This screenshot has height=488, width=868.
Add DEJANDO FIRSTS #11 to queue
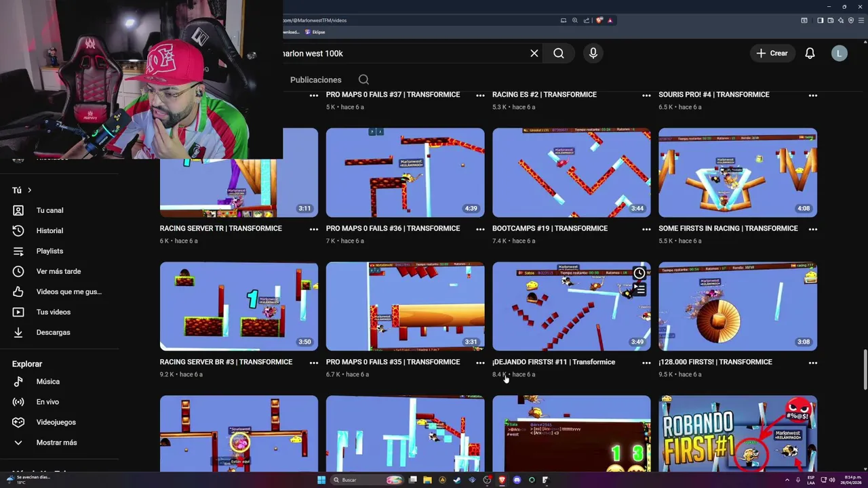pos(639,289)
